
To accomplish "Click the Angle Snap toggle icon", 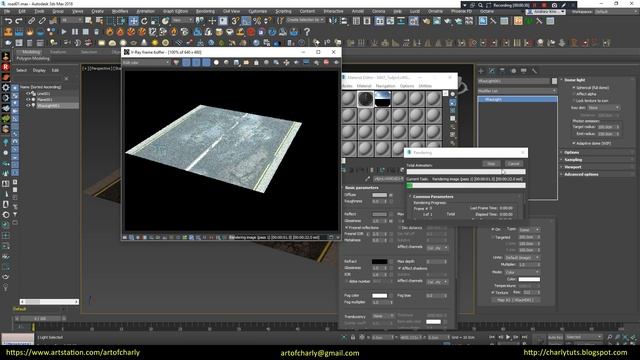I will (x=246, y=20).
